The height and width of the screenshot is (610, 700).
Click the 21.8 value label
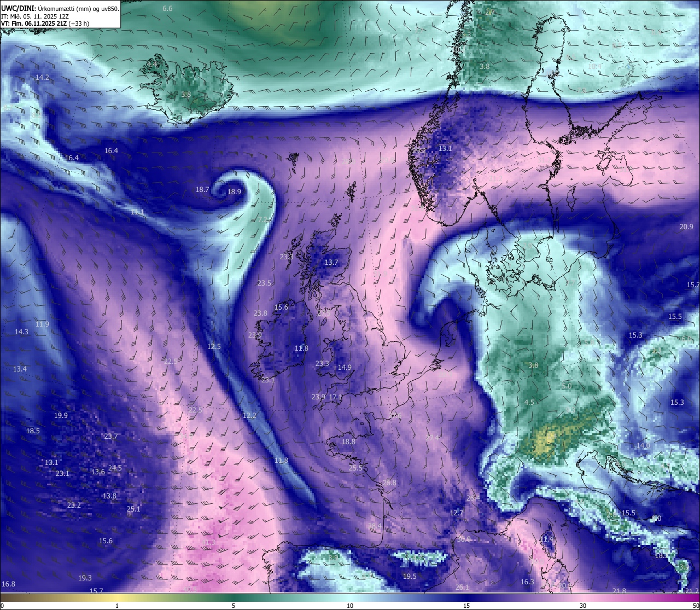619,590
